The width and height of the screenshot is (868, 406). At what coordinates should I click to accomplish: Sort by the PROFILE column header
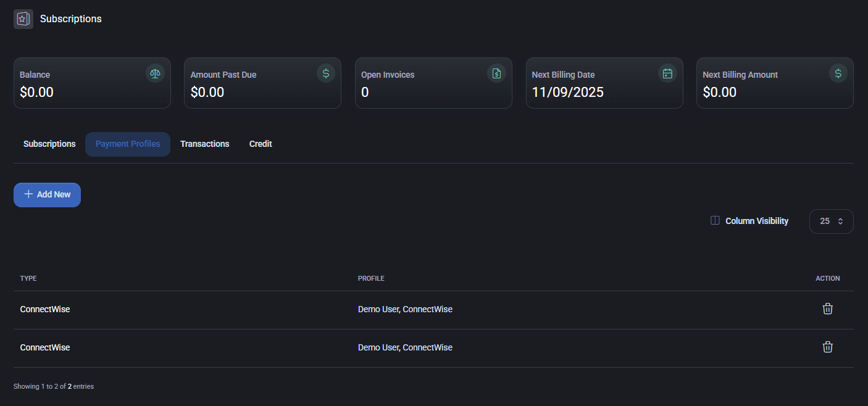pos(371,279)
